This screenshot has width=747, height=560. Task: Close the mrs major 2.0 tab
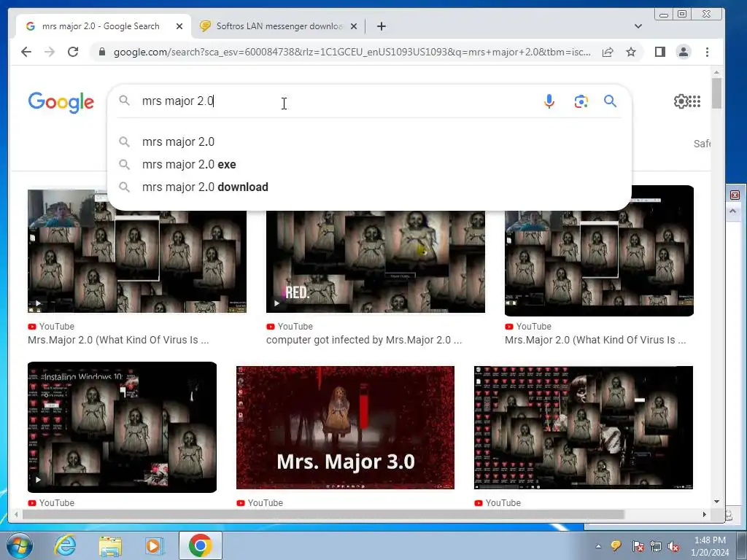tap(179, 26)
